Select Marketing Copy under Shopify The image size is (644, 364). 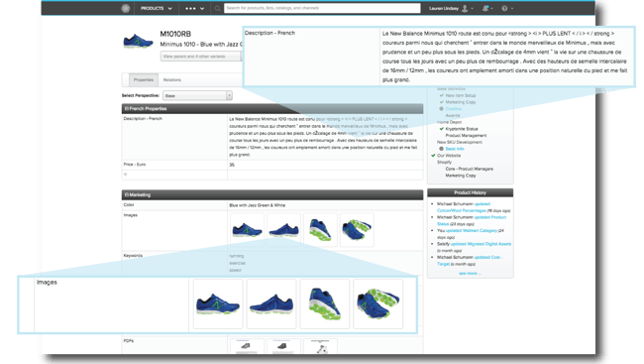pos(461,176)
